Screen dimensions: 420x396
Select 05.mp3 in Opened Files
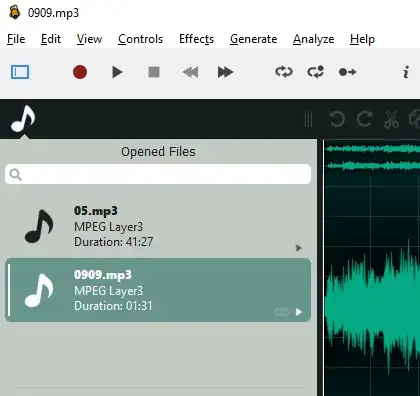158,227
